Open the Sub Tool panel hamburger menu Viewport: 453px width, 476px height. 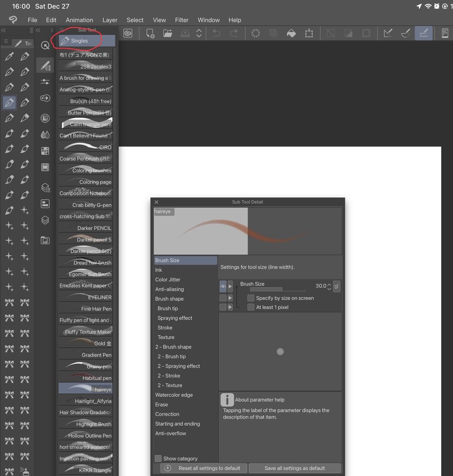click(x=62, y=30)
